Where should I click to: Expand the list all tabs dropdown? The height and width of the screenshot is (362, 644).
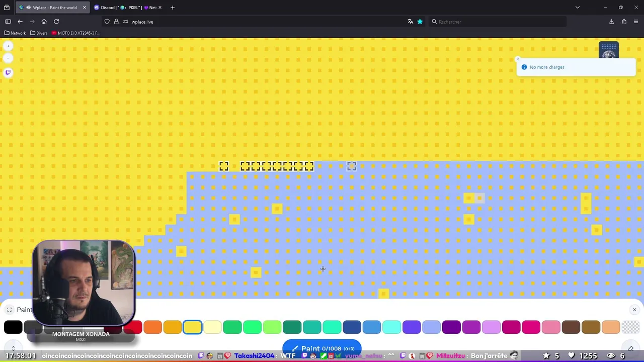(x=578, y=8)
